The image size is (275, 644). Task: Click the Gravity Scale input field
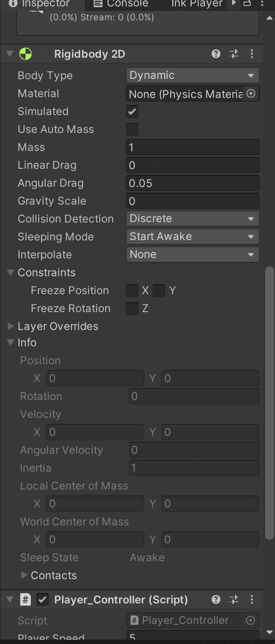pyautogui.click(x=193, y=201)
